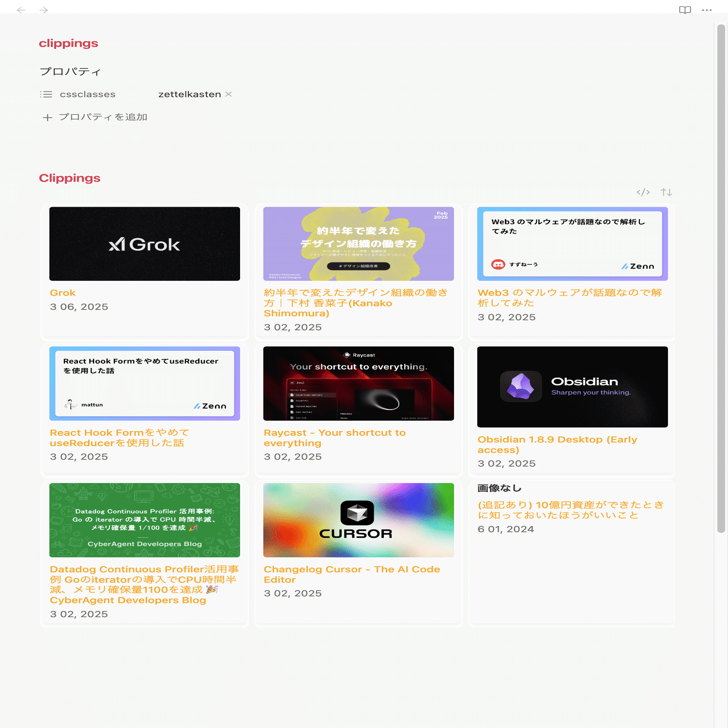This screenshot has width=728, height=728.
Task: Click the プロパティ heading
Action: (70, 72)
